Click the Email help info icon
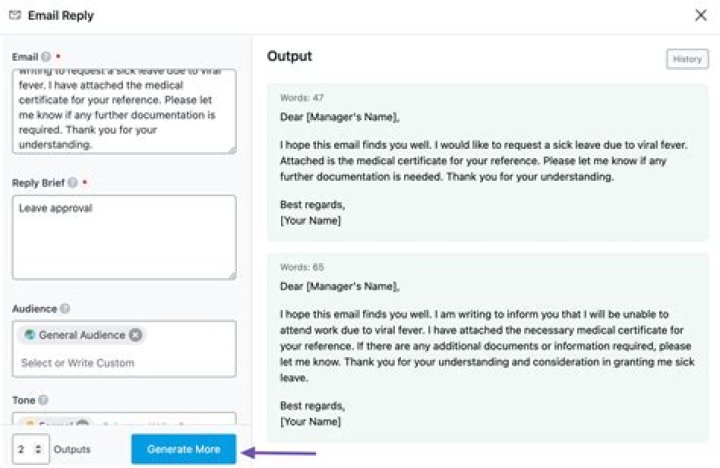This screenshot has width=720, height=468. pos(46,58)
